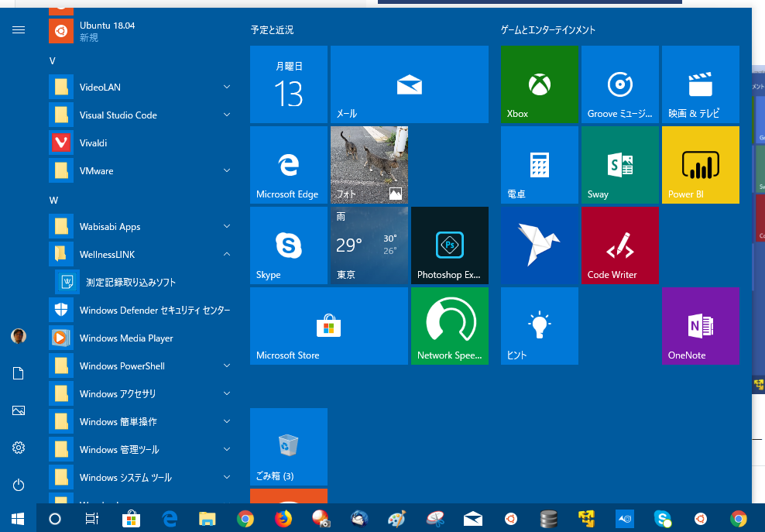Launch Microsoft Store from the taskbar
The width and height of the screenshot is (765, 532).
[x=131, y=519]
